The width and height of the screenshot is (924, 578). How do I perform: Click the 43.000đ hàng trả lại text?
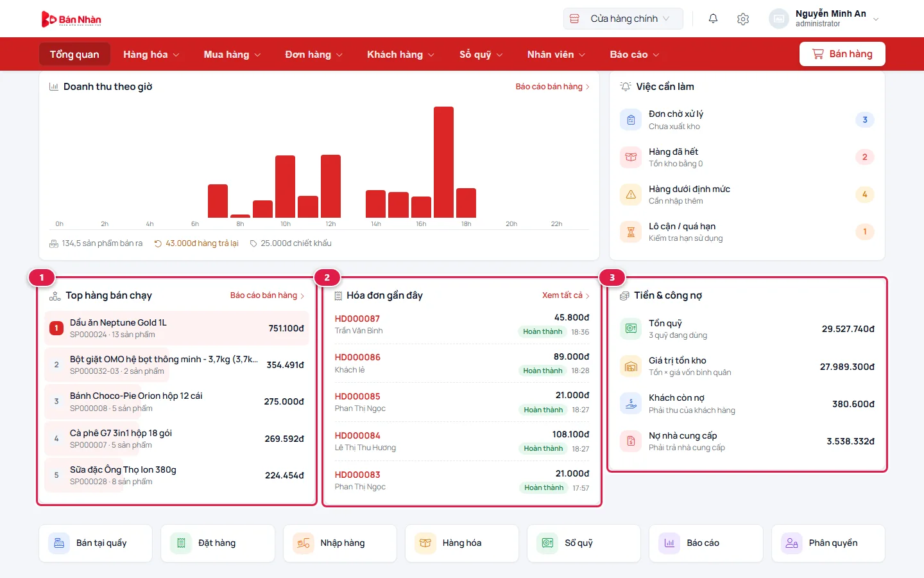pos(202,243)
